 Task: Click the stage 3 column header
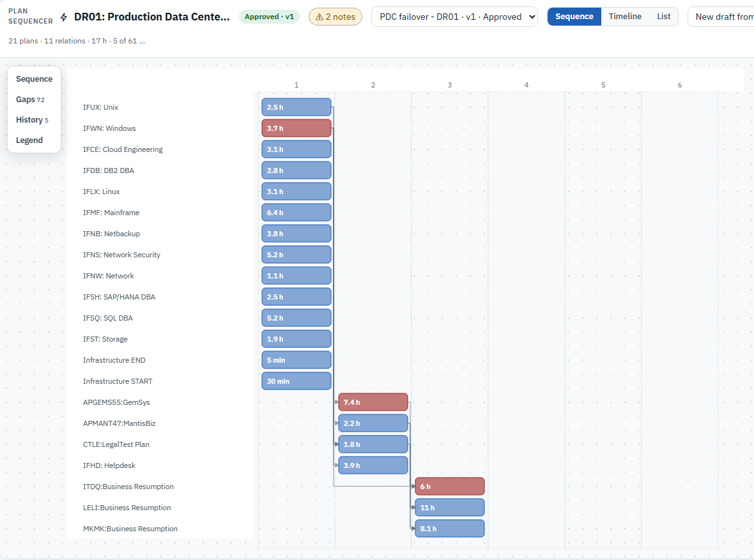tap(450, 84)
